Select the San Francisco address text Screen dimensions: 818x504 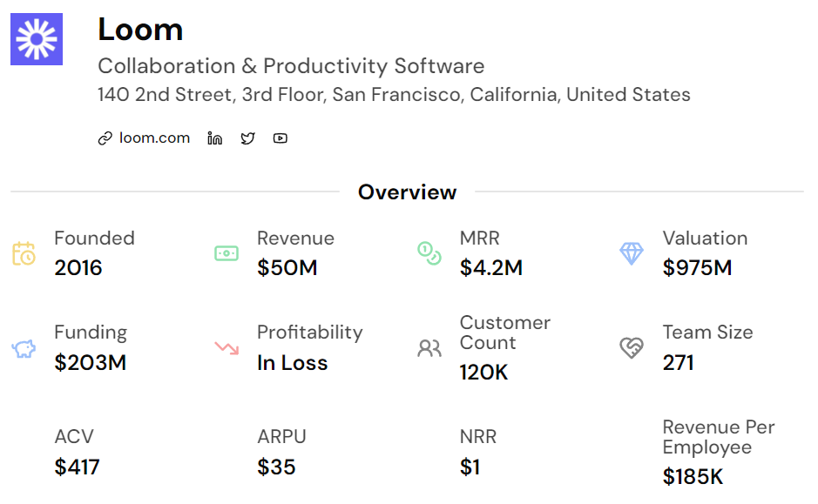coord(394,94)
